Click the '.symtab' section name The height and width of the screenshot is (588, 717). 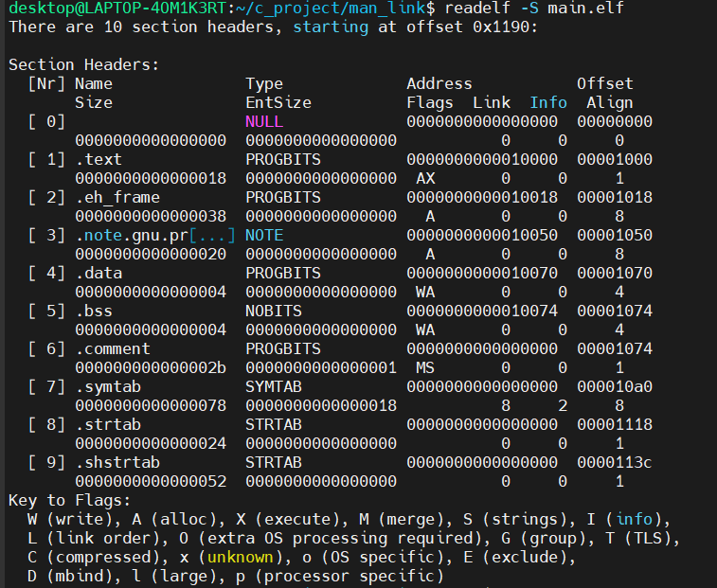pos(108,387)
